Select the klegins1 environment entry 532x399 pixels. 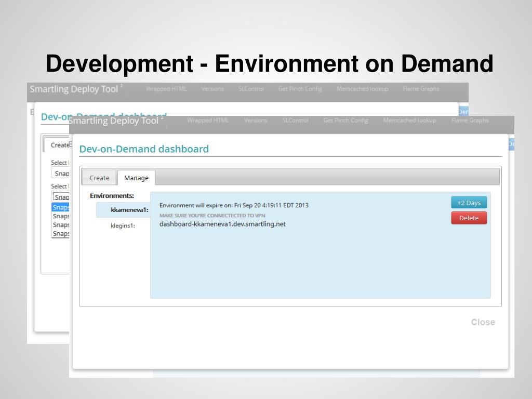(x=123, y=225)
